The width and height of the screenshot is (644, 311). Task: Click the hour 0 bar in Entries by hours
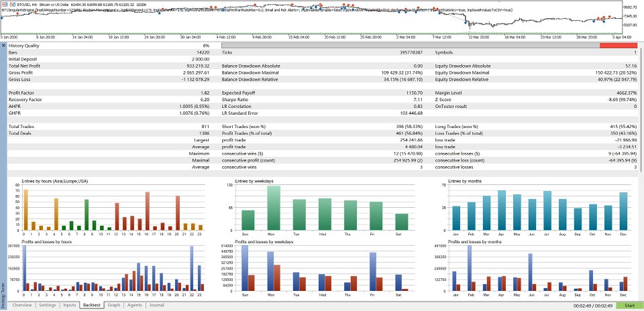pos(25,210)
